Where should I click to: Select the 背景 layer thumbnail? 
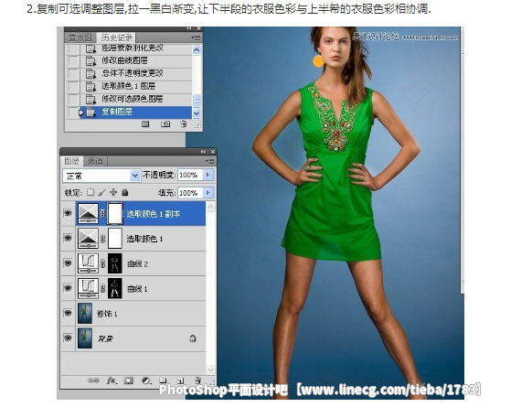(85, 338)
